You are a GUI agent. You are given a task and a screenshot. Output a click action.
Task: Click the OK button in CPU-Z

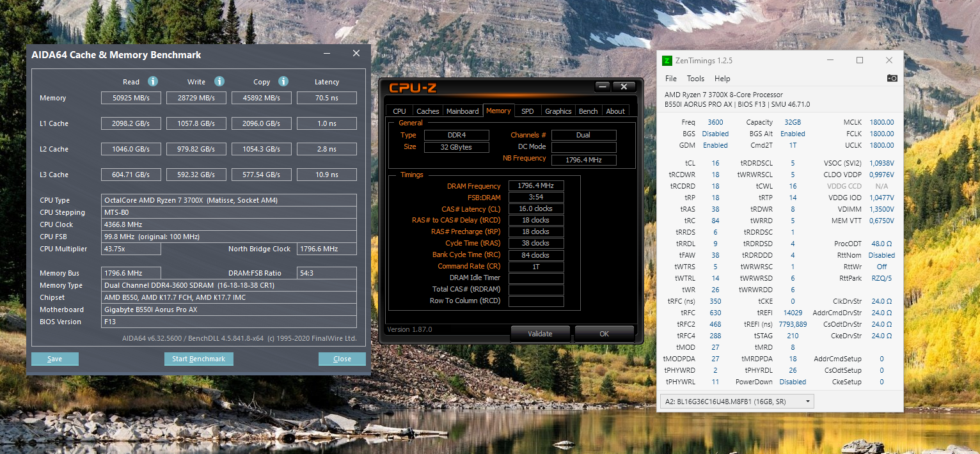pyautogui.click(x=605, y=333)
